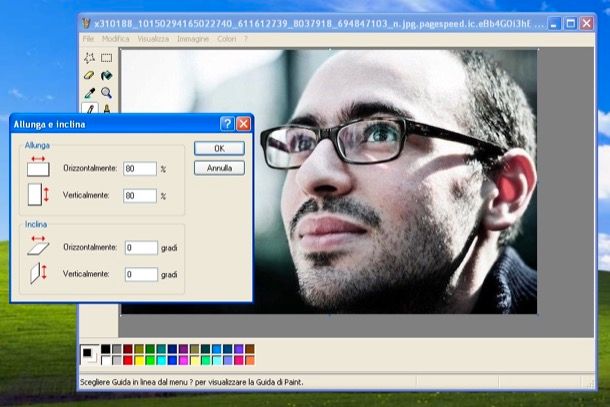Viewport: 610px width, 407px height.
Task: Activate the Pick Color eyedropper tool
Action: [x=89, y=92]
